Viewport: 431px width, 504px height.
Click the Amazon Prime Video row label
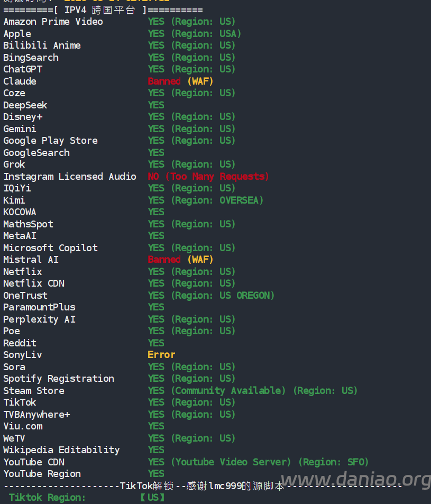[x=53, y=22]
